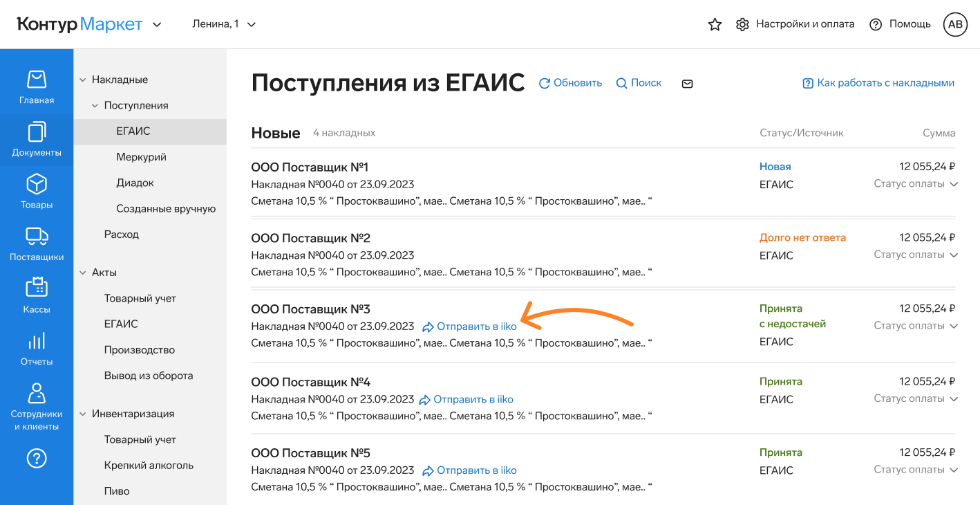Open Как работать с накладными help link
980x505 pixels.
coord(878,83)
